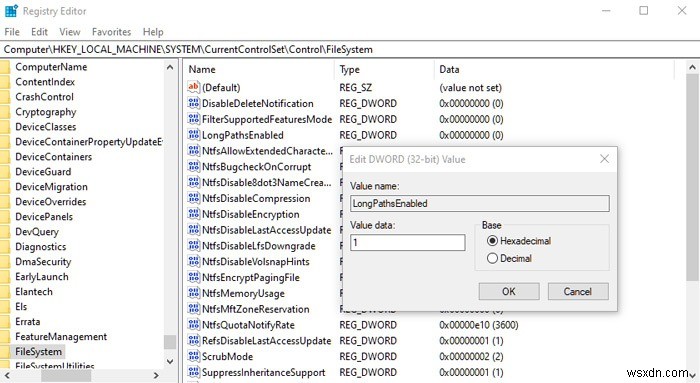700x383 pixels.
Task: Click the Registry Editor app icon in title bar
Action: tap(11, 11)
